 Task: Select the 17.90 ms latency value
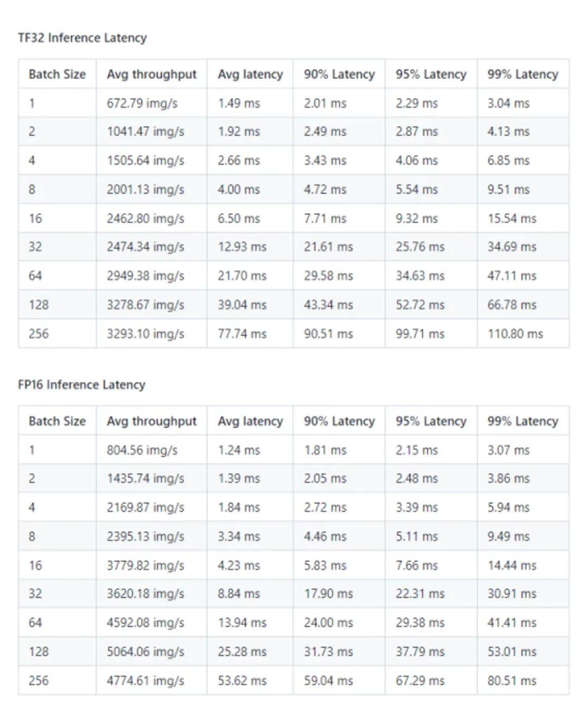pyautogui.click(x=328, y=594)
